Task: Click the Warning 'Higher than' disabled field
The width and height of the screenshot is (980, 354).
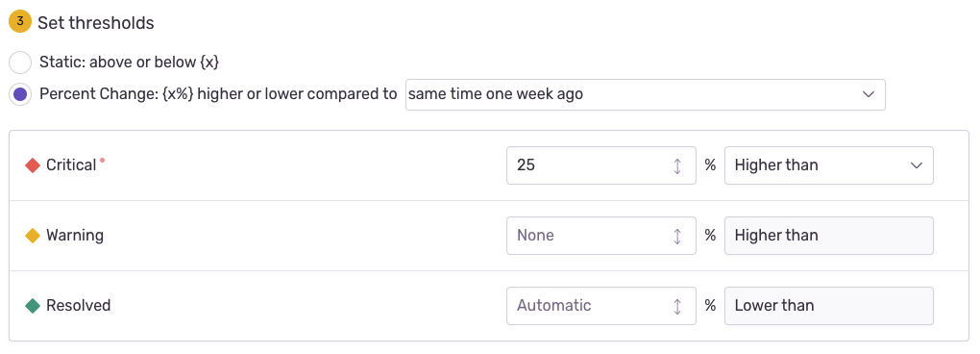Action: click(x=829, y=236)
